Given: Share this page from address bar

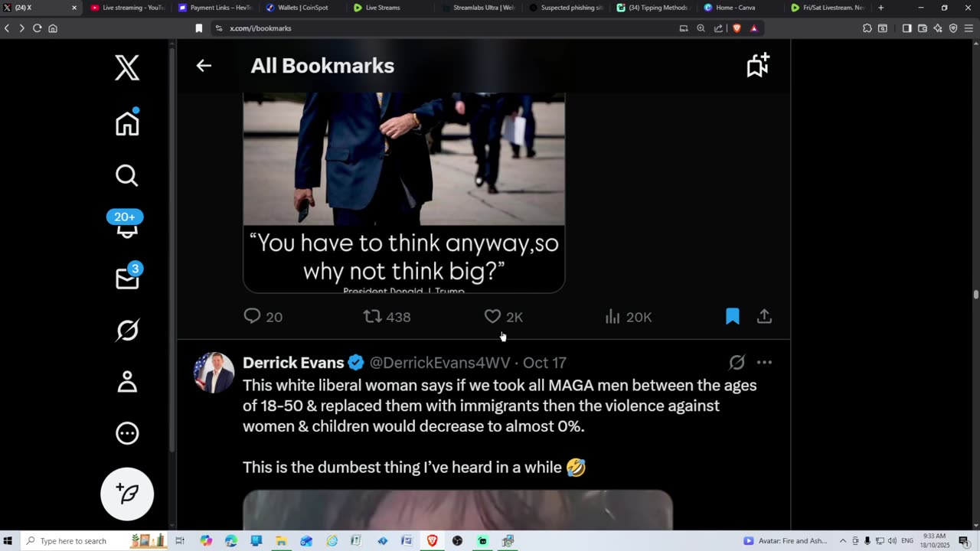Looking at the screenshot, I should pyautogui.click(x=718, y=28).
